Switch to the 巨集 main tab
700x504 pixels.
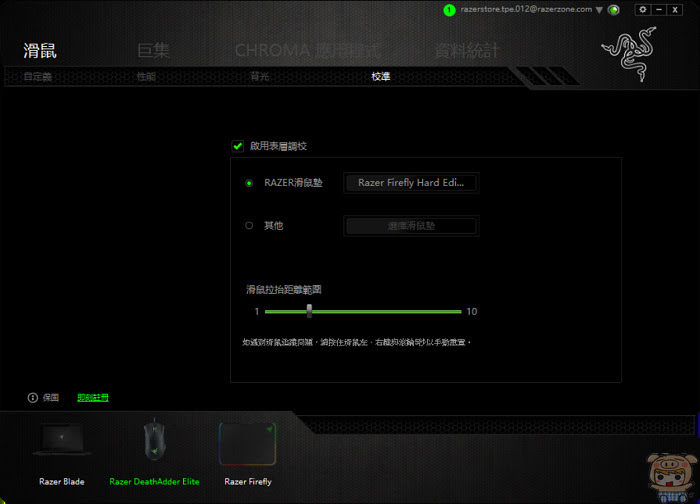[x=154, y=50]
